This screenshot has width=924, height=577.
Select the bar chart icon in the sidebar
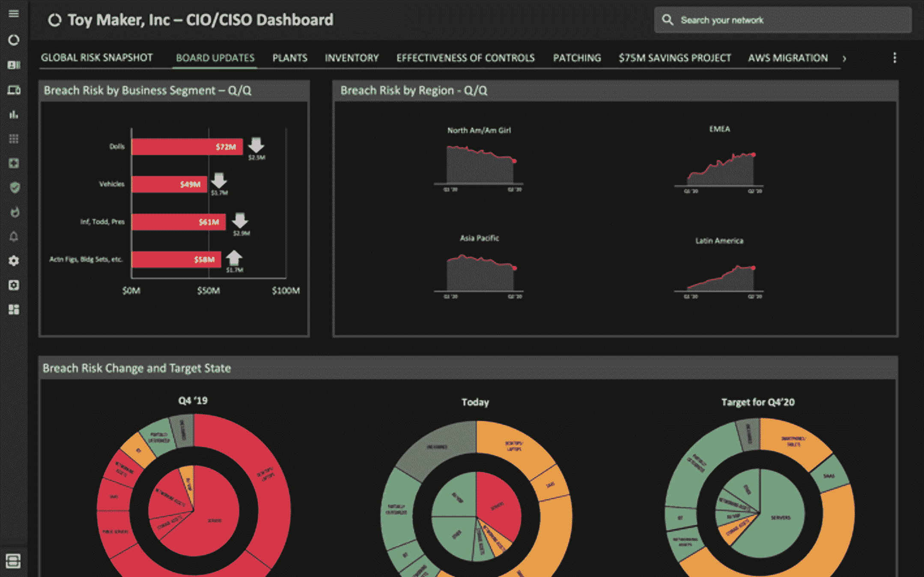pyautogui.click(x=14, y=114)
